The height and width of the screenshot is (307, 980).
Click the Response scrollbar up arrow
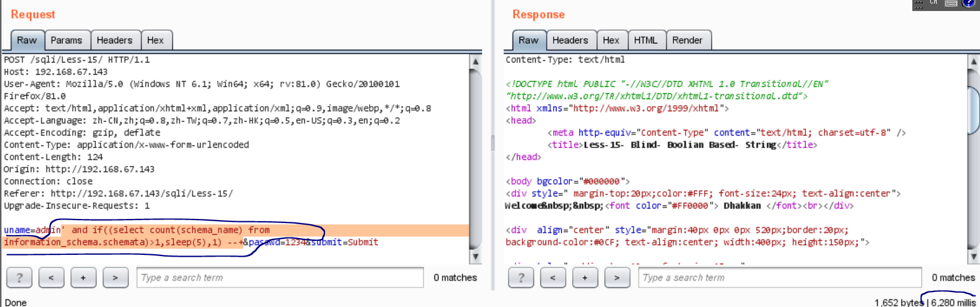pos(974,61)
